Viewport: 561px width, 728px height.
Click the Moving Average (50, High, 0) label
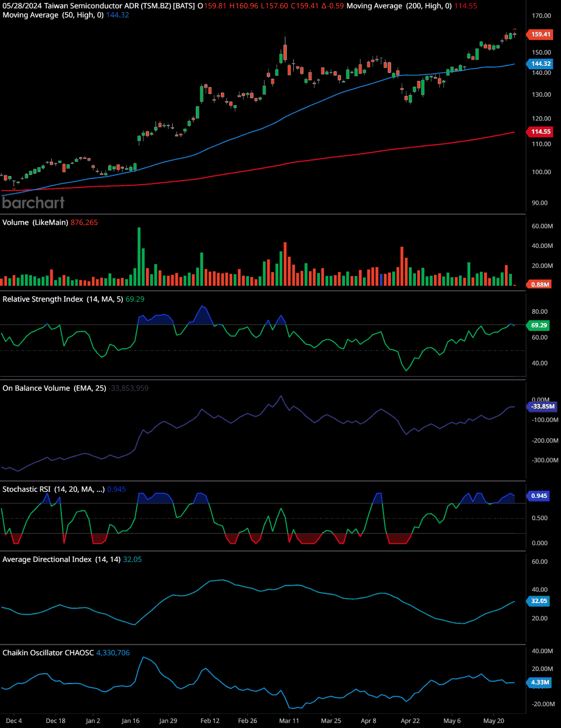[53, 15]
